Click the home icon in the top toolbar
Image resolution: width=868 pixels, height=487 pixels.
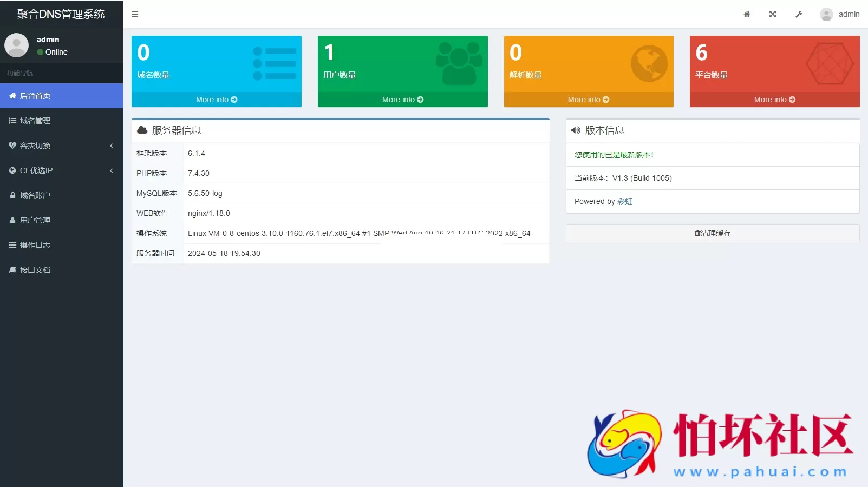(747, 14)
